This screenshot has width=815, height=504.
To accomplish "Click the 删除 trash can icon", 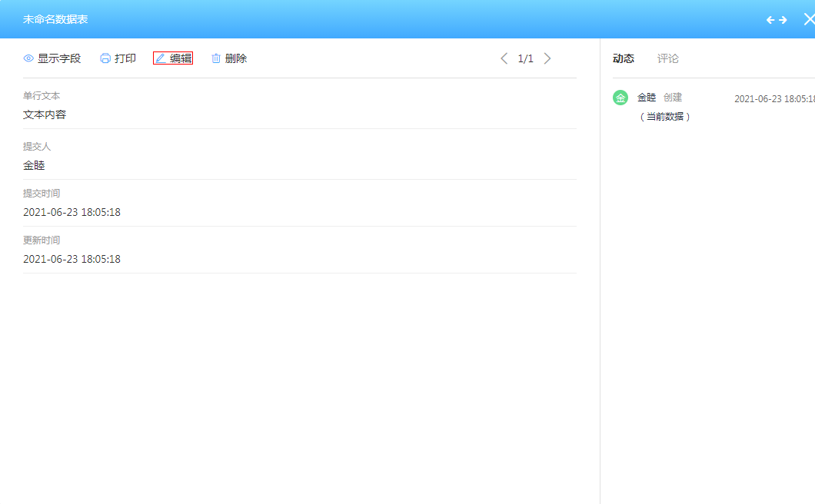I will [x=216, y=58].
